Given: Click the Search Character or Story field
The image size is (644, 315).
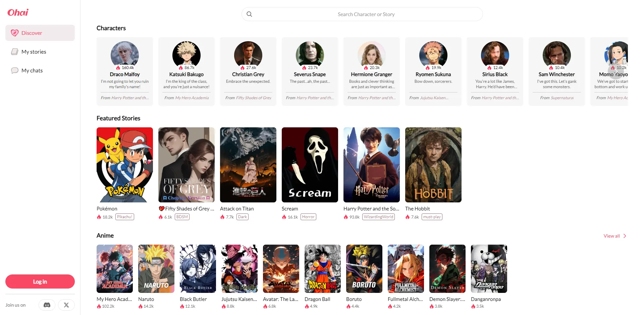Looking at the screenshot, I should tap(366, 14).
